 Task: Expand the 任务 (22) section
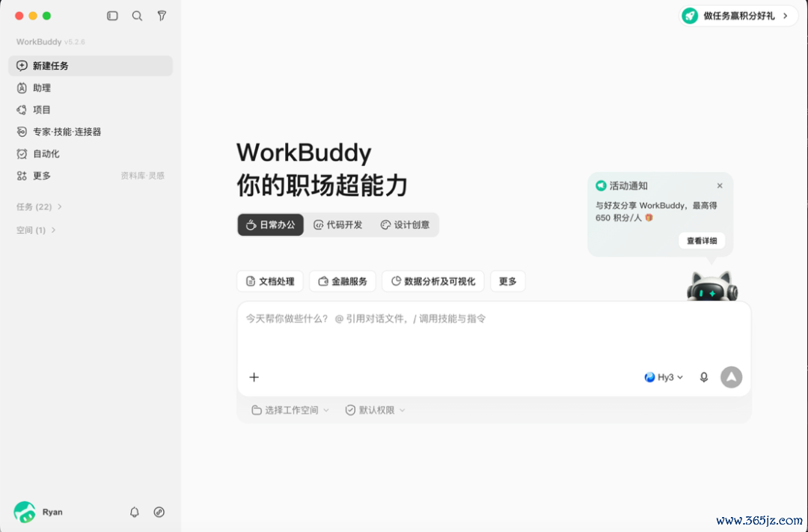point(39,207)
